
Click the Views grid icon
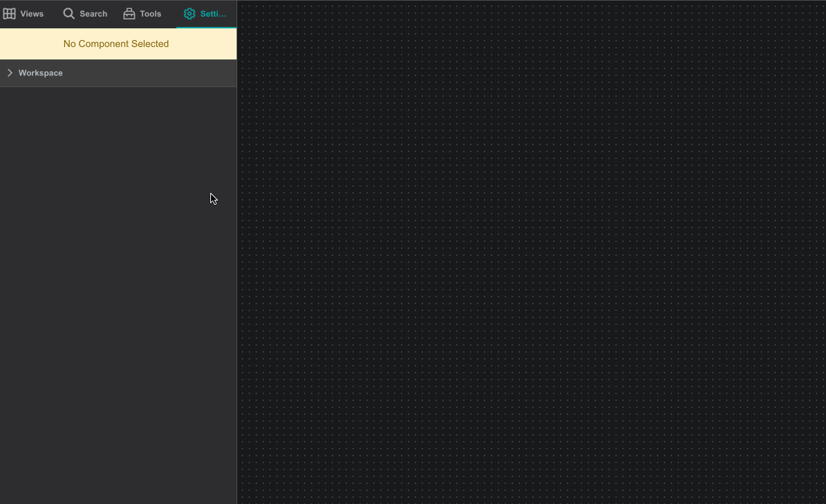tap(10, 14)
